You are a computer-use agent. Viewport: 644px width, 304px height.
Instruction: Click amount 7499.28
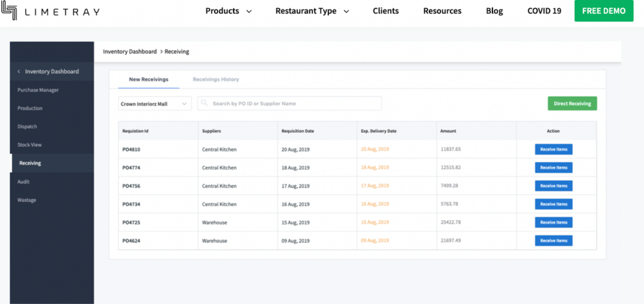pos(449,186)
